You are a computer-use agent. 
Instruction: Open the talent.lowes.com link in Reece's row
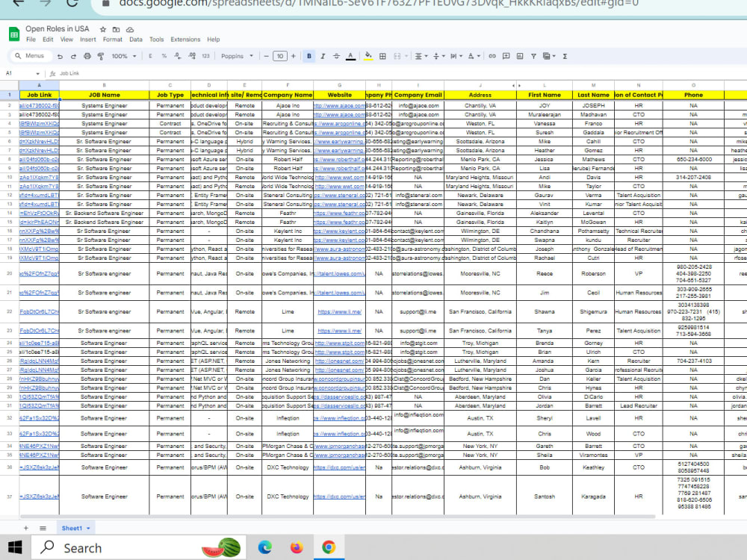340,274
